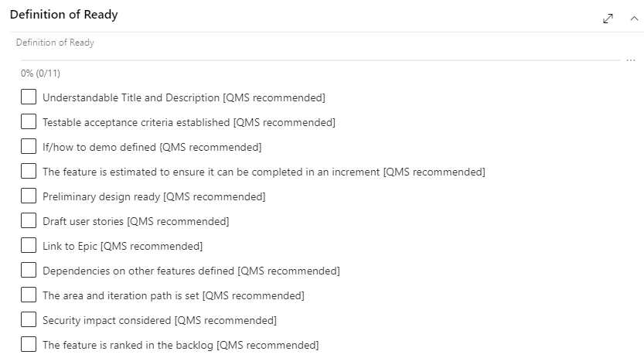The image size is (644, 358).
Task: Open full-screen view with expand arrows icon
Action: click(x=608, y=19)
